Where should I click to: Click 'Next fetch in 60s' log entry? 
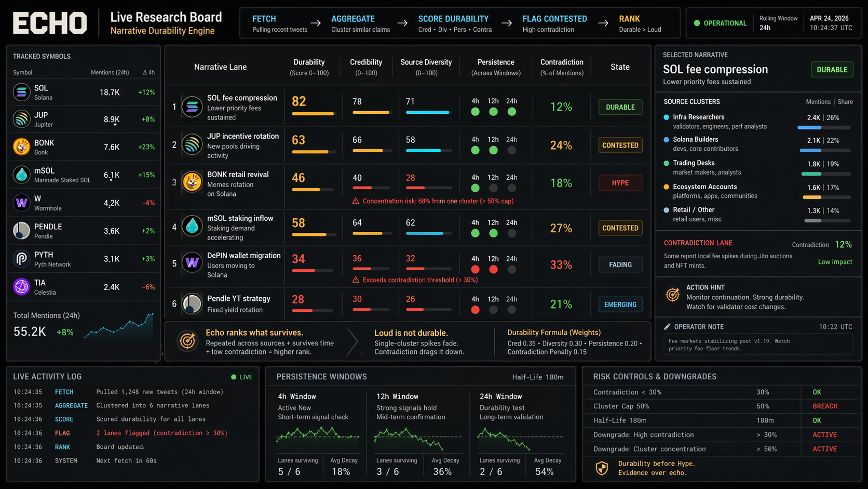coord(126,461)
